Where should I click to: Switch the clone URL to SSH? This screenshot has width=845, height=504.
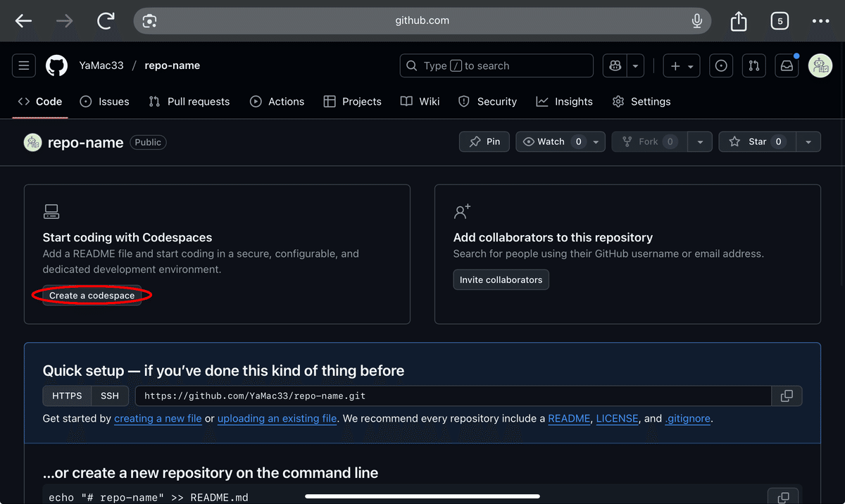coord(110,396)
